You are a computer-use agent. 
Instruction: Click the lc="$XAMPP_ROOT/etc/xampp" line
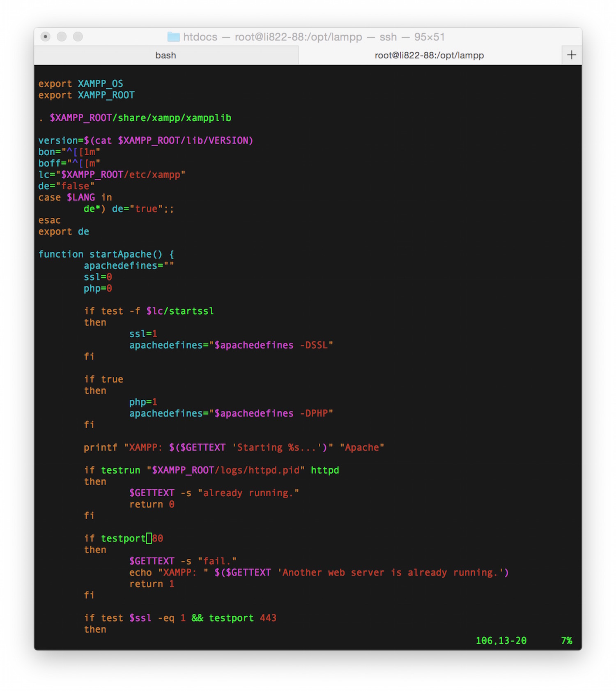click(x=112, y=175)
